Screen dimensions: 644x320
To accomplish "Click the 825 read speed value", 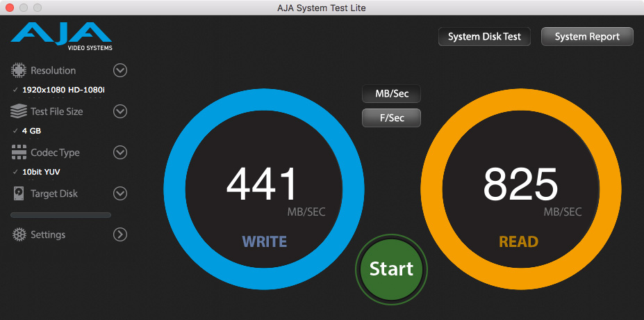I will 520,184.
